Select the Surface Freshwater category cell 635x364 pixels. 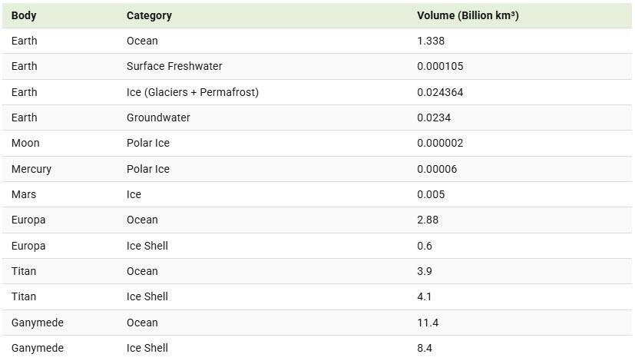[x=174, y=66]
